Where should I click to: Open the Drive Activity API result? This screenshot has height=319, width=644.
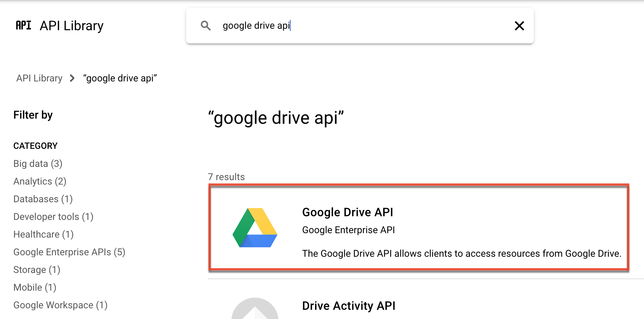(349, 306)
